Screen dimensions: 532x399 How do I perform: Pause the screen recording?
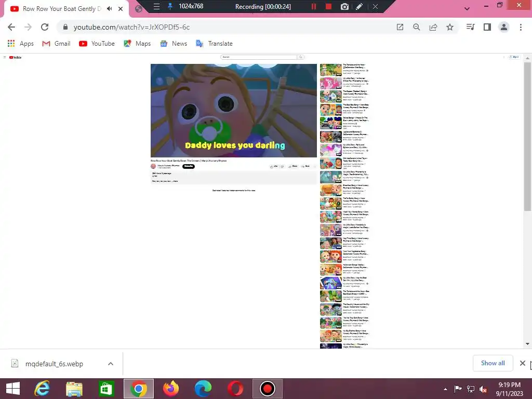click(314, 6)
